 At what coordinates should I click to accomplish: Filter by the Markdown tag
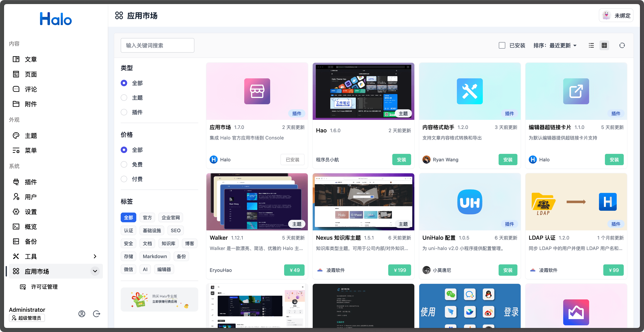tap(155, 256)
